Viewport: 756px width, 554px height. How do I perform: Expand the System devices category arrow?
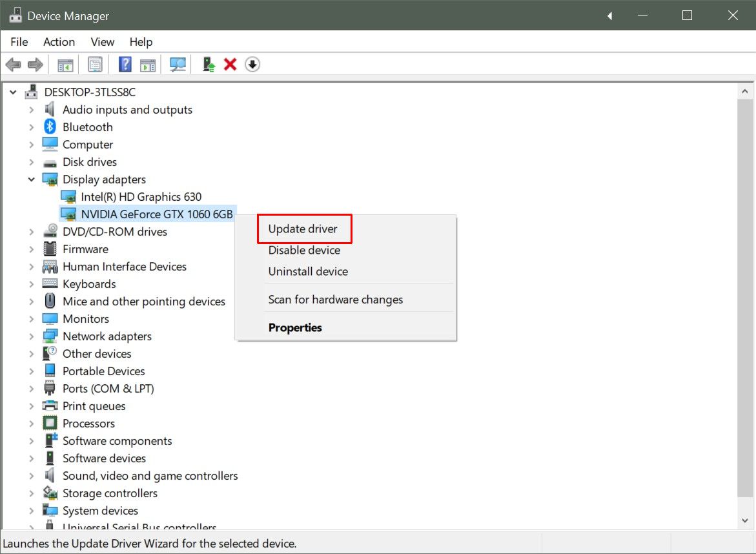pyautogui.click(x=32, y=511)
